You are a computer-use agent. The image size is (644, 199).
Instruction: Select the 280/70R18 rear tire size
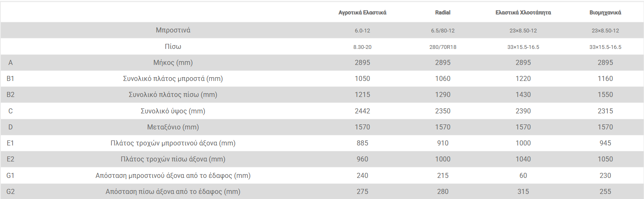pos(443,47)
